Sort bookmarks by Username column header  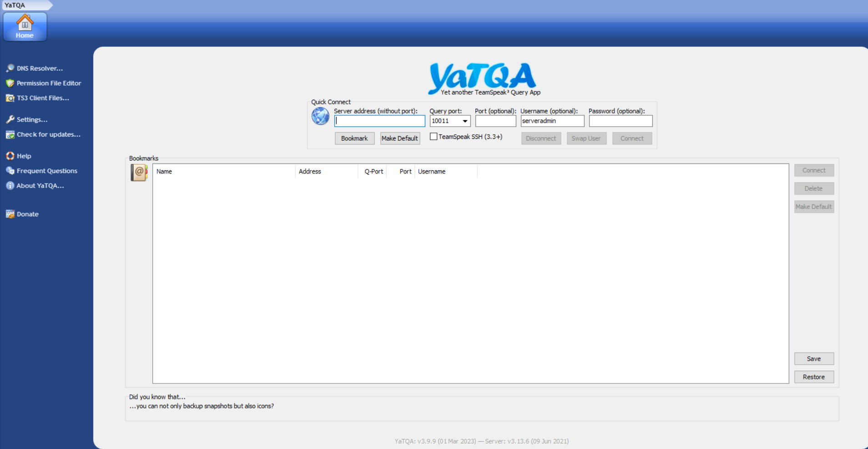446,172
